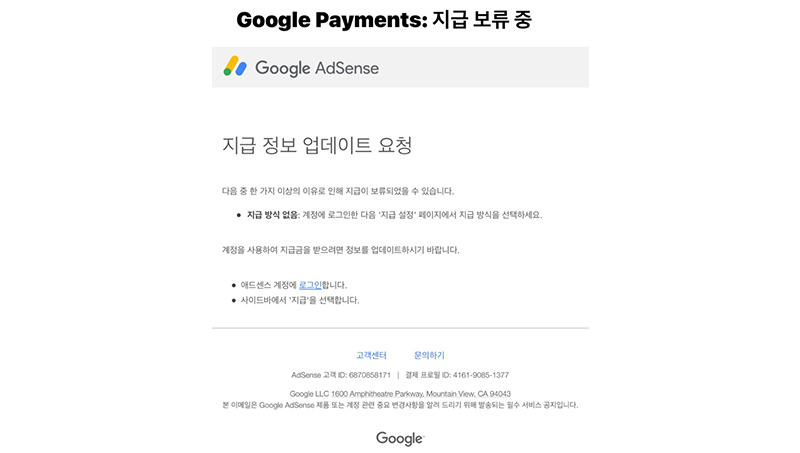Click the horizontal divider above the footer
Screen dimensions: 800x453
[400, 328]
